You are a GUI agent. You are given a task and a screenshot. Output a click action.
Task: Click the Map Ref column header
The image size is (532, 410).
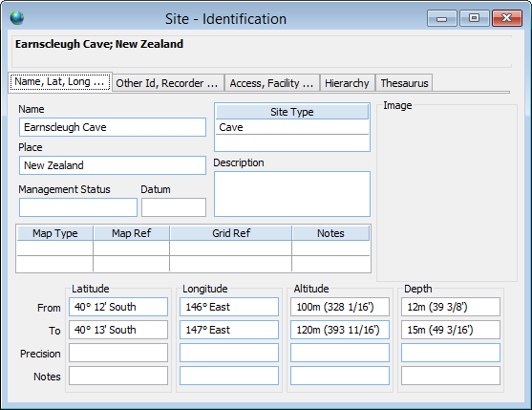coord(131,233)
